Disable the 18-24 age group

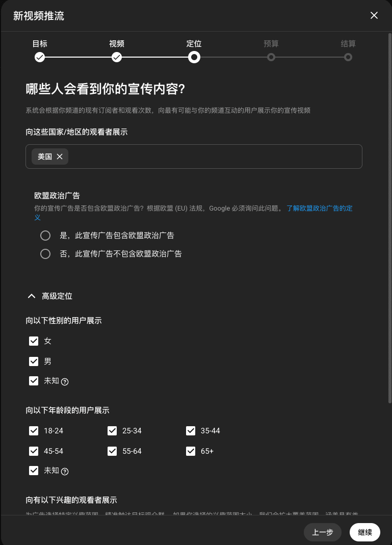tap(34, 431)
